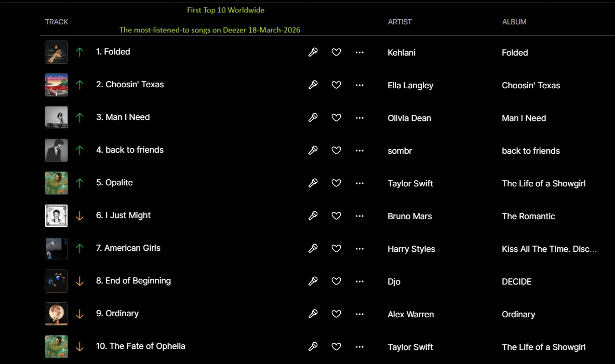This screenshot has width=615, height=364.
Task: View lyrics for End of Beginning
Action: (x=313, y=281)
